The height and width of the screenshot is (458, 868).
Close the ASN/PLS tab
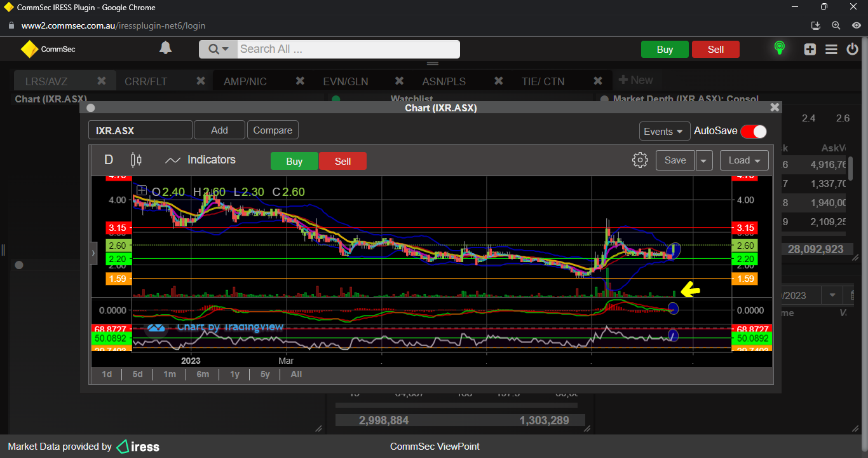click(499, 81)
